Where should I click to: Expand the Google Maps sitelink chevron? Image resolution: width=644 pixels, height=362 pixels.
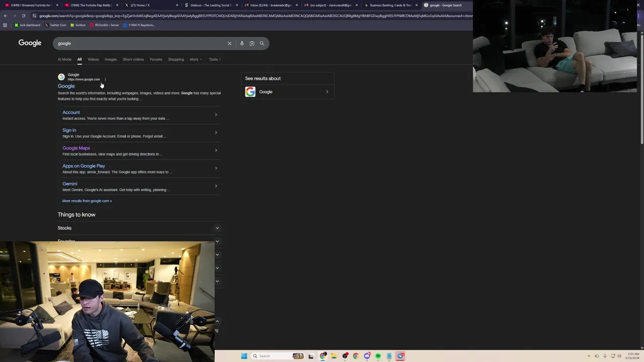point(216,150)
